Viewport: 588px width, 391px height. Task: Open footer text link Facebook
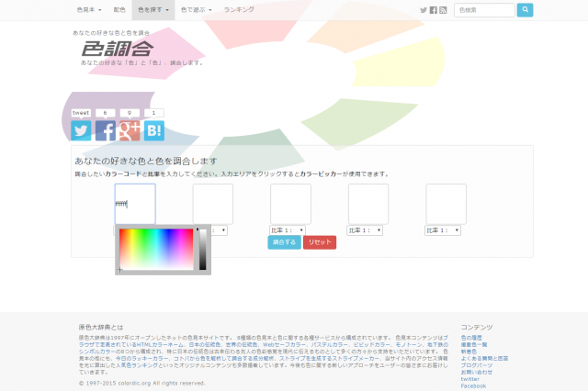coord(474,385)
